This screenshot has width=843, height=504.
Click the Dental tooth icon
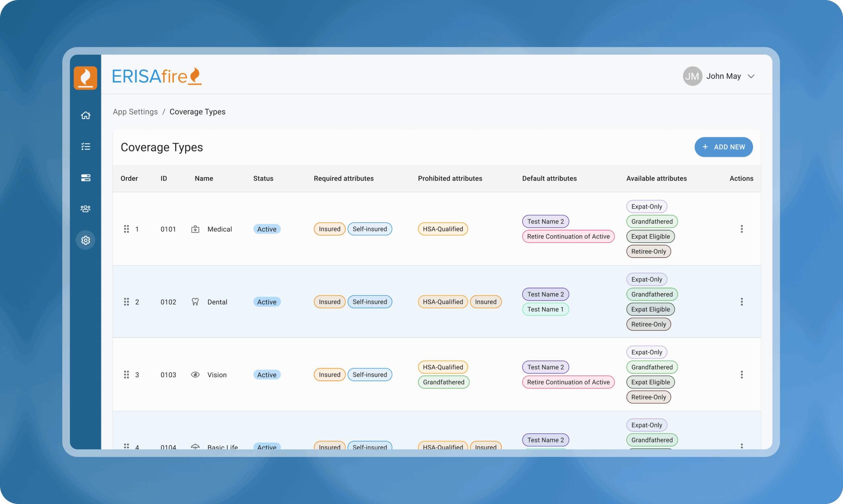pyautogui.click(x=195, y=302)
